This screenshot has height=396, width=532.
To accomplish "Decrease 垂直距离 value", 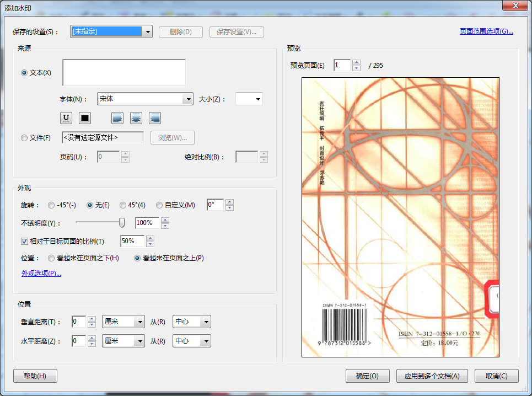I will coord(92,325).
